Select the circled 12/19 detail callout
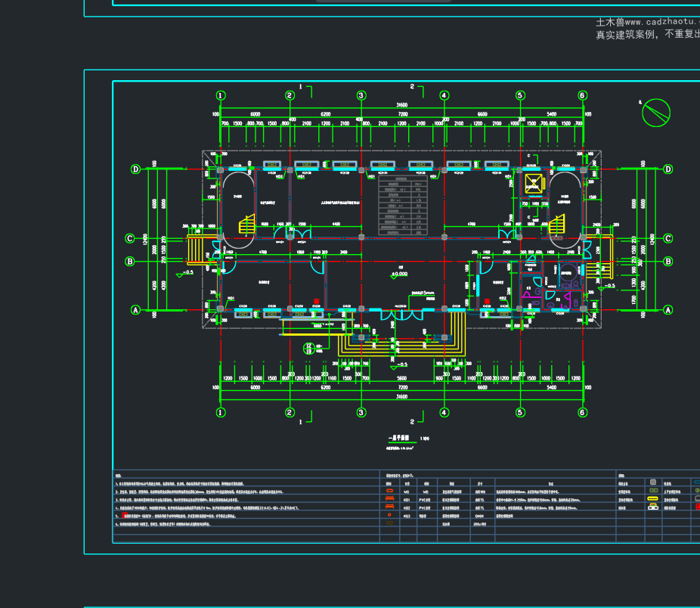The height and width of the screenshot is (608, 700). (308, 349)
